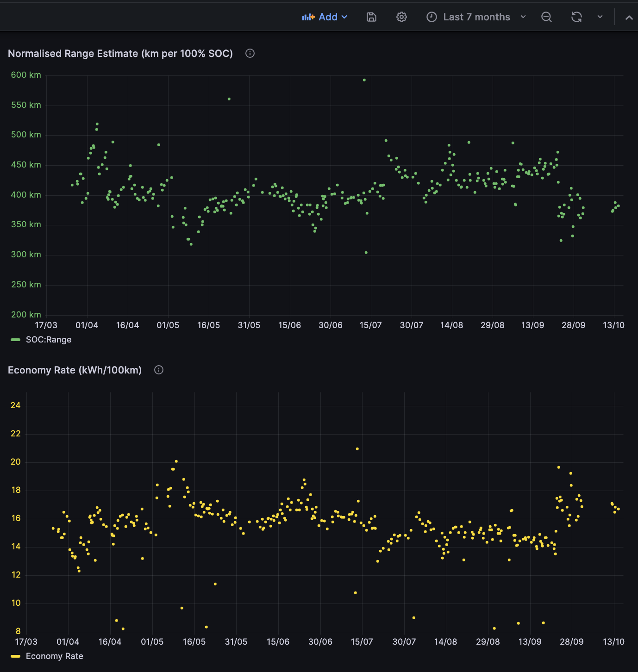Viewport: 638px width, 672px height.
Task: Zoom out the time range
Action: coord(546,17)
